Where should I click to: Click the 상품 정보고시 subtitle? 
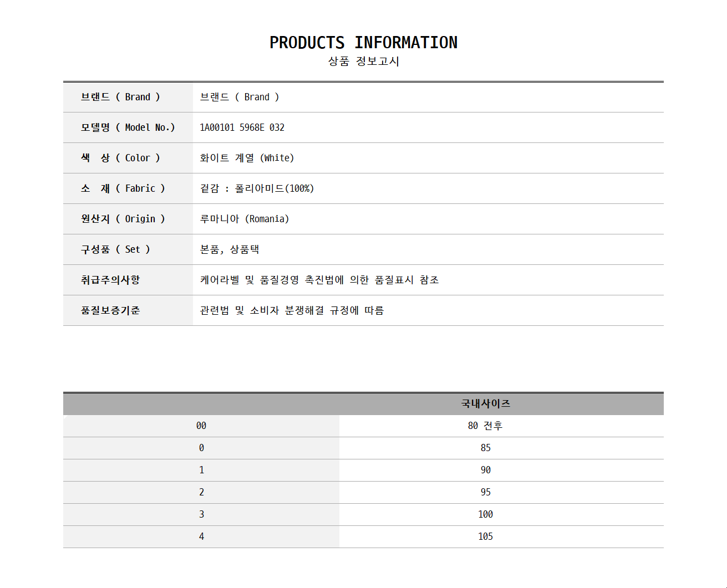[x=363, y=62]
